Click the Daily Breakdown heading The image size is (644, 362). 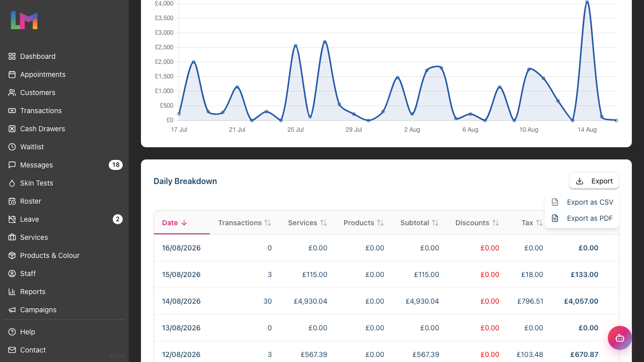[185, 181]
